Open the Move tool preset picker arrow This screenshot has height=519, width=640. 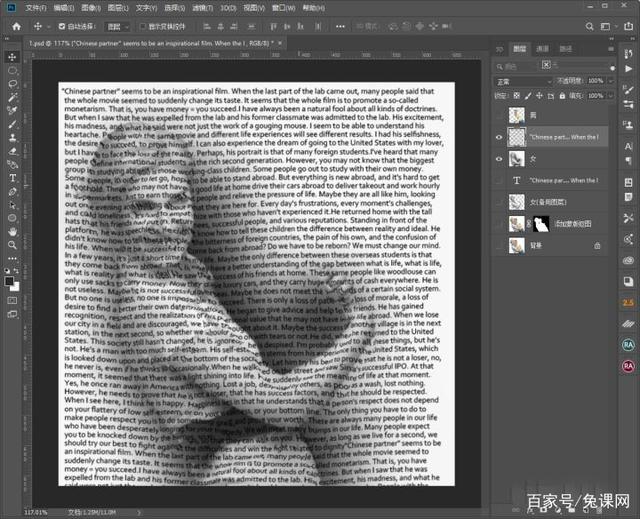coord(49,27)
